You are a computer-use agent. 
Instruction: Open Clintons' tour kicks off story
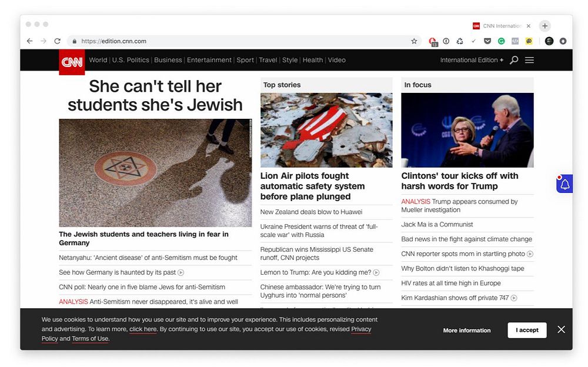(459, 181)
